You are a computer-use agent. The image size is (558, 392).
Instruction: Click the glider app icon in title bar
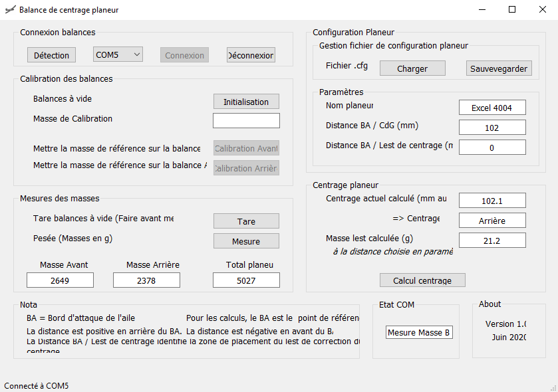pos(11,9)
